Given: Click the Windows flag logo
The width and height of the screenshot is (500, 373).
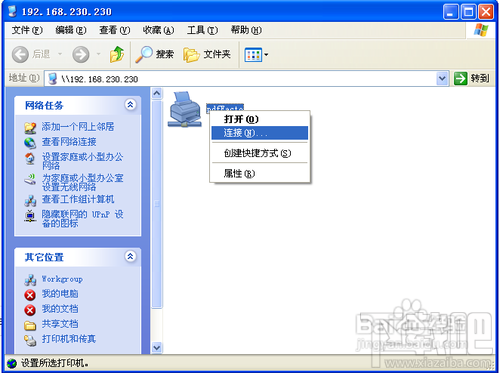Looking at the screenshot, I should [481, 30].
